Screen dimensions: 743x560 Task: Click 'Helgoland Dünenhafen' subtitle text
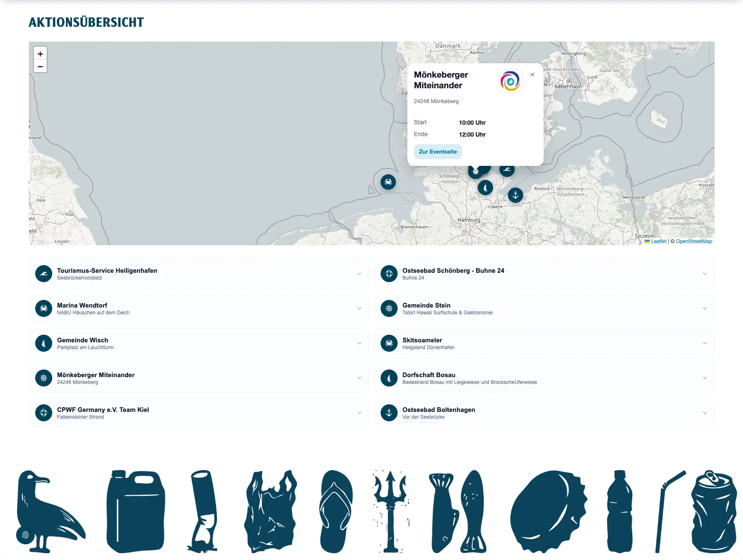(x=428, y=347)
